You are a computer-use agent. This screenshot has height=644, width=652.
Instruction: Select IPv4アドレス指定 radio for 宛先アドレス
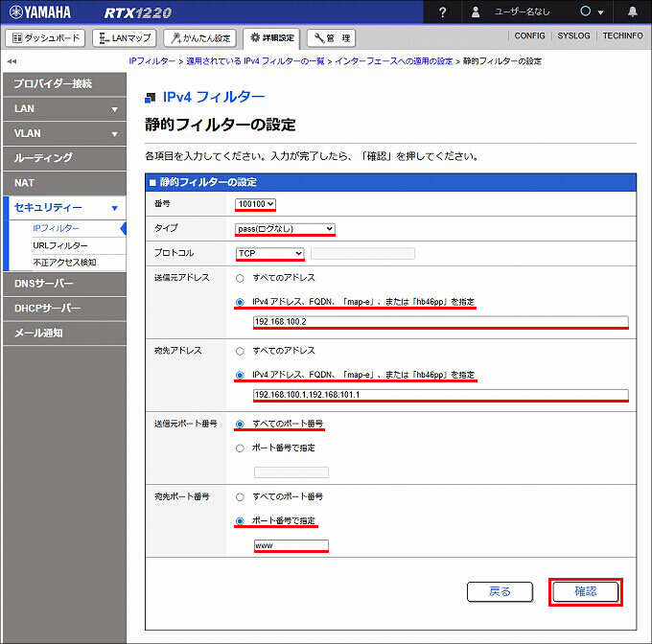pos(240,375)
